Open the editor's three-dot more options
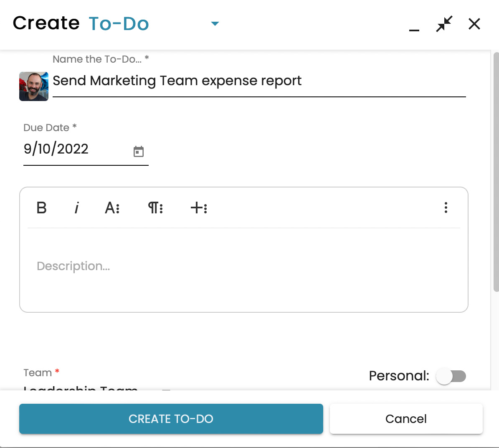This screenshot has height=448, width=499. coord(446,208)
